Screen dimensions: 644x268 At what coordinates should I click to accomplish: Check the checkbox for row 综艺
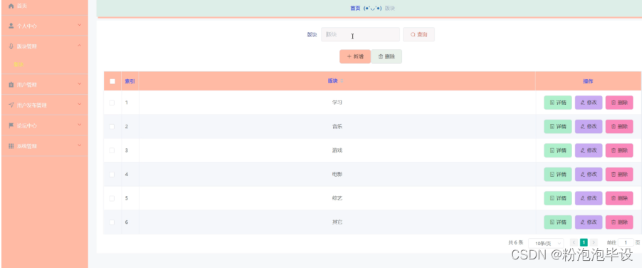pos(112,198)
